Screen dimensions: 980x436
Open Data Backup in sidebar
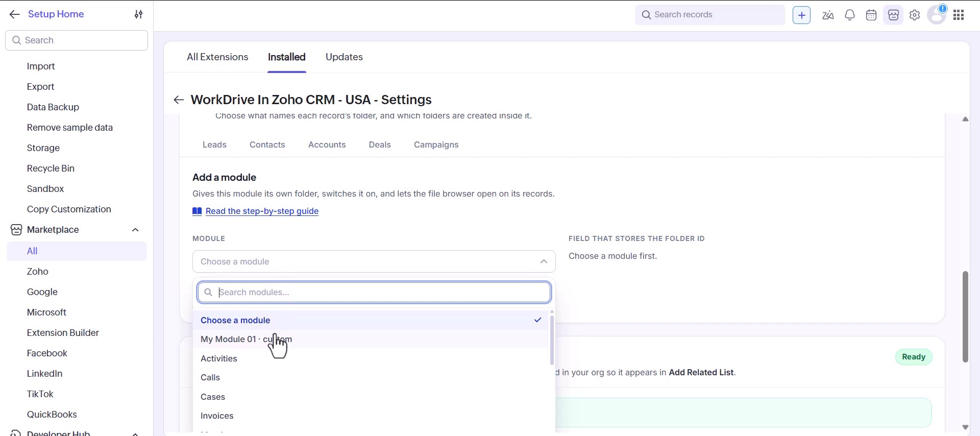[x=53, y=107]
